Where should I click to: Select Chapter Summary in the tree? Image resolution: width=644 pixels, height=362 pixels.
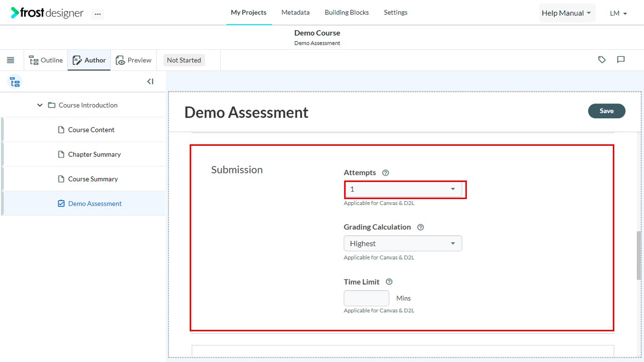[95, 154]
